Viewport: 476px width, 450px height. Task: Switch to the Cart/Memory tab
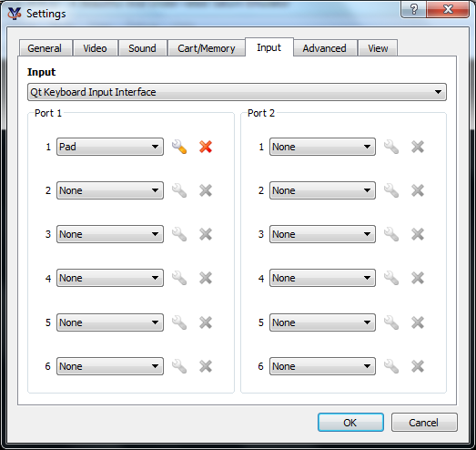[x=207, y=48]
